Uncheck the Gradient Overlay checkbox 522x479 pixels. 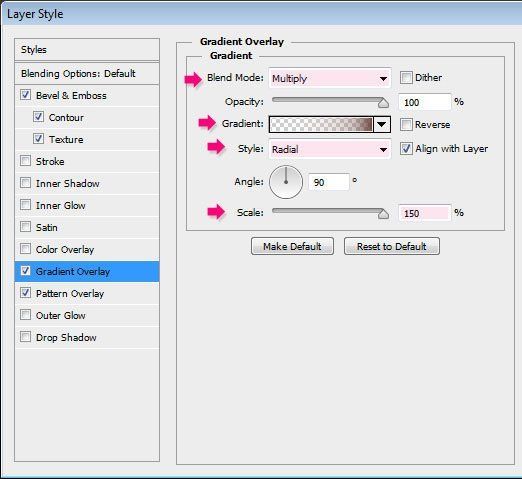coord(26,271)
